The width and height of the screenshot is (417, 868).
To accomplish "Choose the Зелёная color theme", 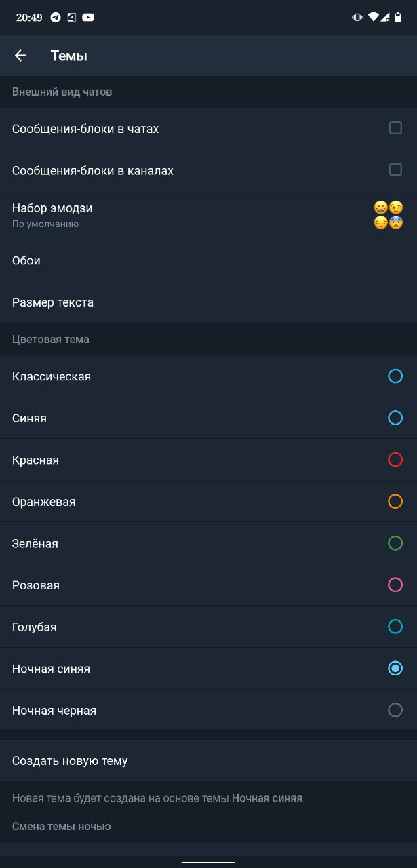I will pos(208,543).
